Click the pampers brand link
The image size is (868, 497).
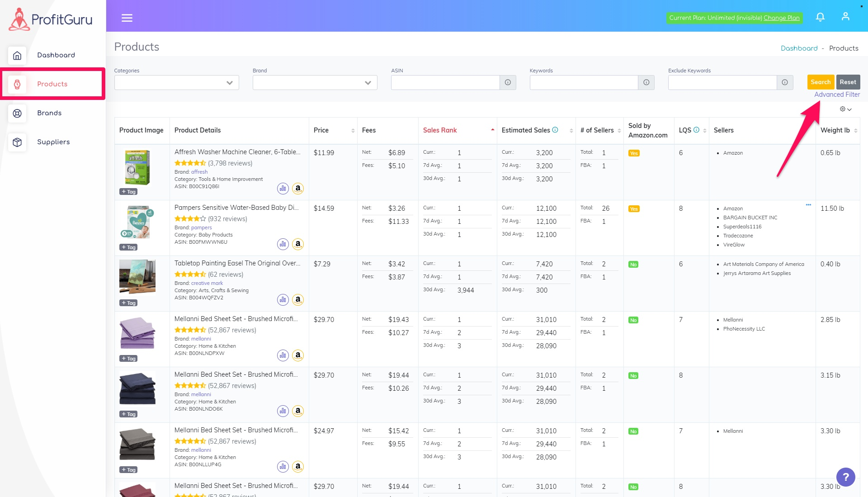coord(201,227)
